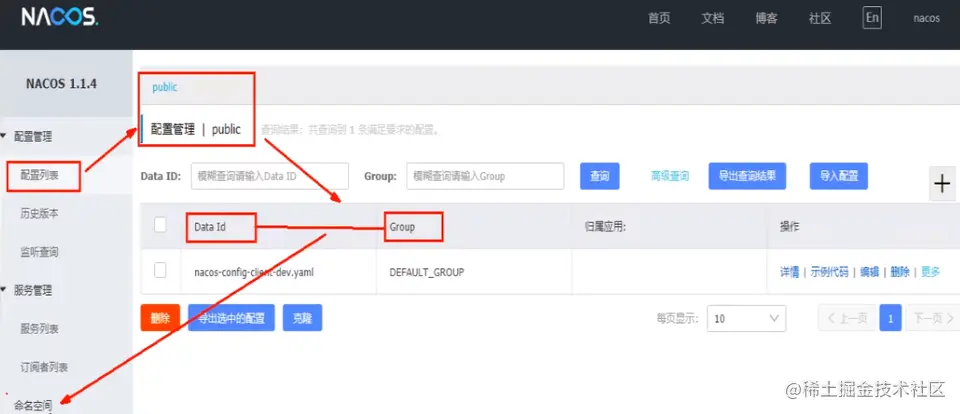Click 导出选中的配置 button
The image size is (960, 414).
231,318
